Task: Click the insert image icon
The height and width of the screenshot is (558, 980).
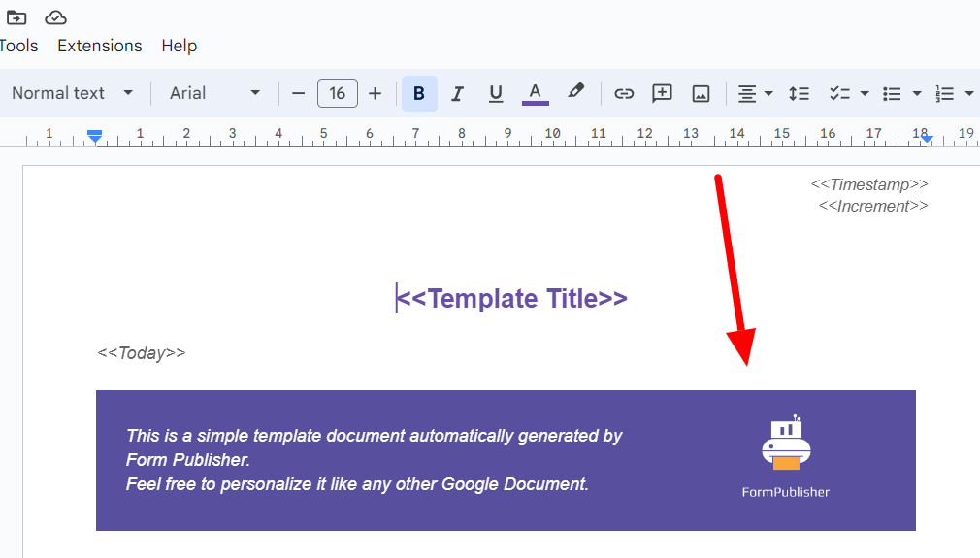Action: [x=701, y=94]
